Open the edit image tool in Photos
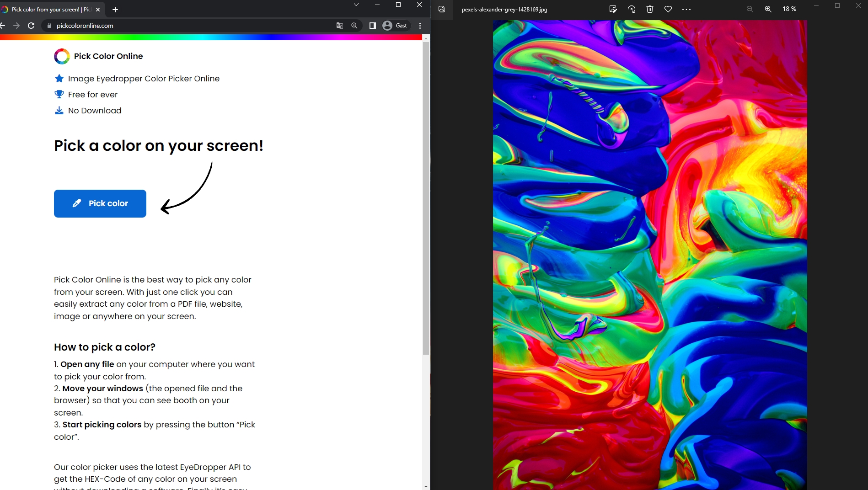The width and height of the screenshot is (868, 490). (x=613, y=9)
